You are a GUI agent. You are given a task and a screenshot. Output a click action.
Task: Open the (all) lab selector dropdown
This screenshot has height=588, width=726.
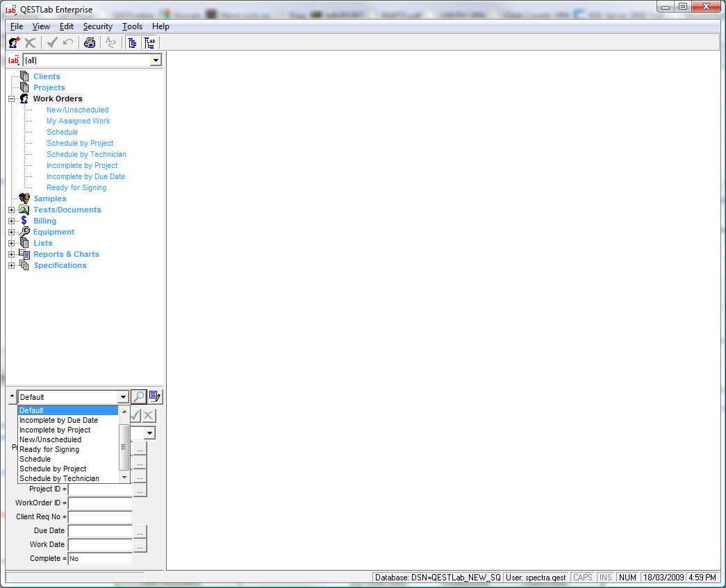(156, 60)
